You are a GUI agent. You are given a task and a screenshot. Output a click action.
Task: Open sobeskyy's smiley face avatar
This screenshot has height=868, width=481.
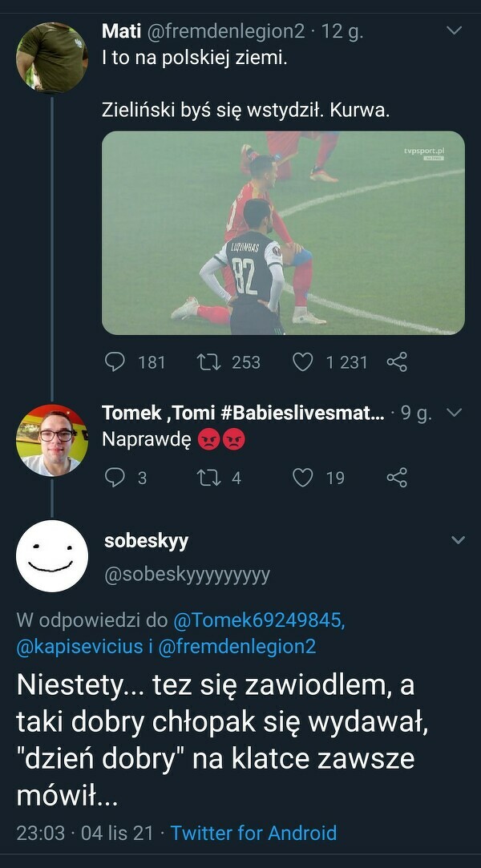point(52,555)
